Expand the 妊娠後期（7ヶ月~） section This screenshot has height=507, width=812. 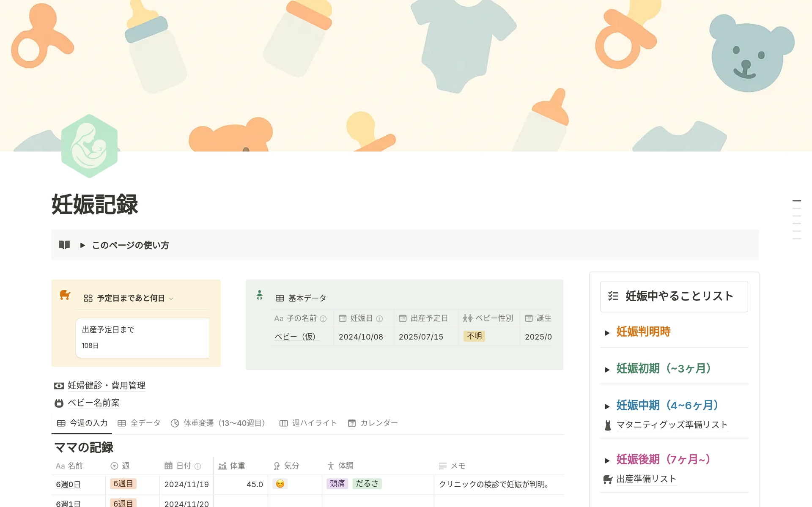pos(607,460)
